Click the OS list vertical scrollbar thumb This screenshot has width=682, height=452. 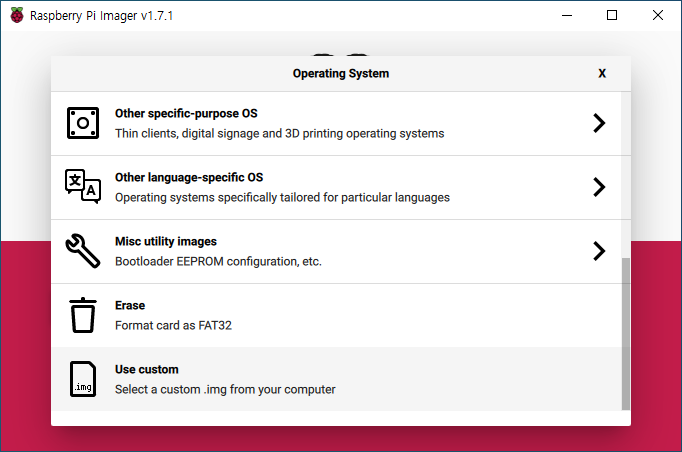[625, 334]
